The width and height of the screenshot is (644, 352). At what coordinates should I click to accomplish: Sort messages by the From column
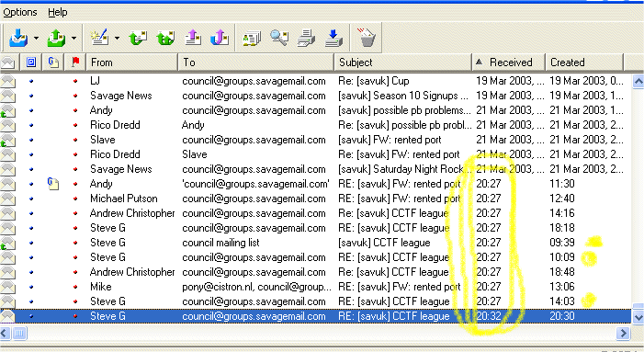click(132, 62)
